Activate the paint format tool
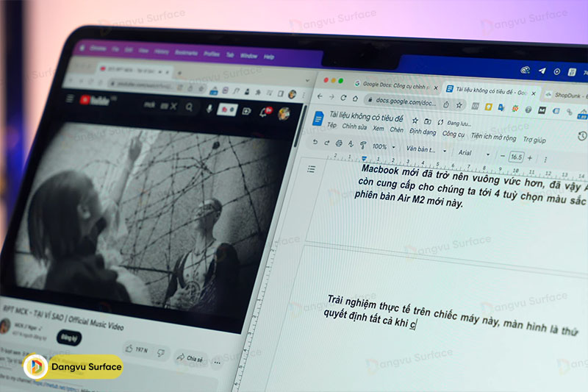This screenshot has height=392, width=588. (x=362, y=144)
